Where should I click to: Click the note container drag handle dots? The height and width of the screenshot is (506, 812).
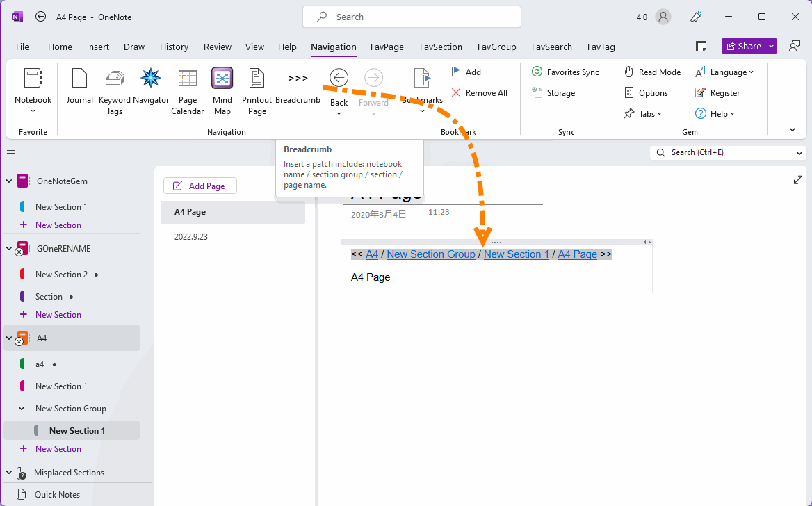point(496,243)
